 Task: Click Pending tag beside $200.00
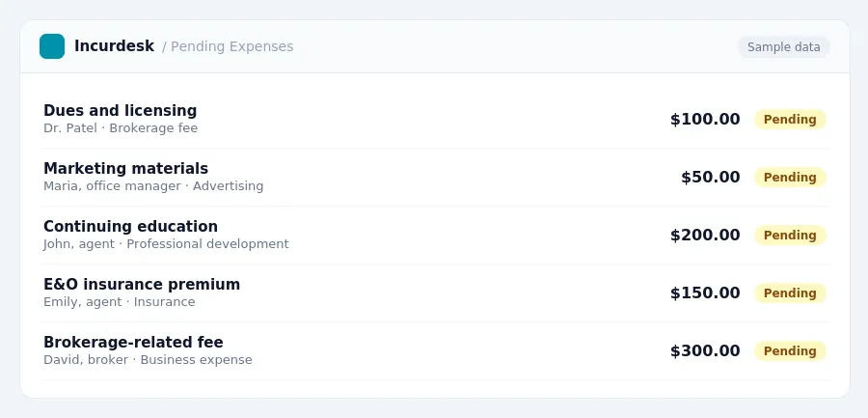[790, 235]
